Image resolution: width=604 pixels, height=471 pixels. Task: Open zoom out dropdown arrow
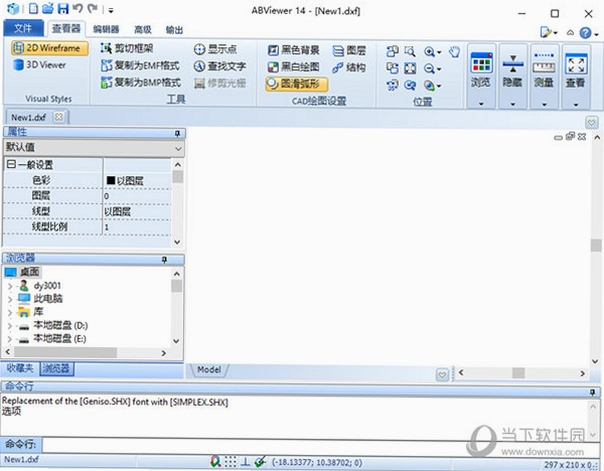(x=439, y=69)
